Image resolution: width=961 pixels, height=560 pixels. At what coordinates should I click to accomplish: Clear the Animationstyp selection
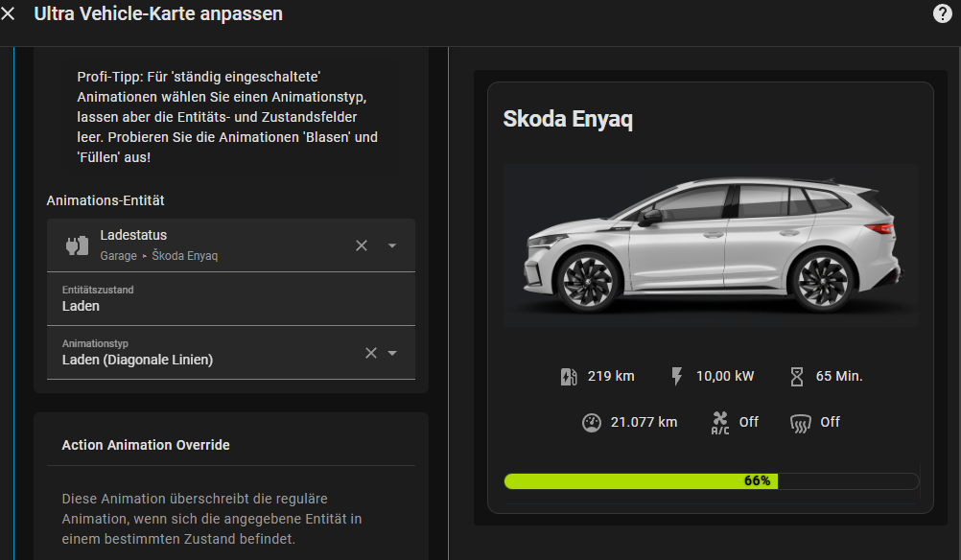coord(371,353)
